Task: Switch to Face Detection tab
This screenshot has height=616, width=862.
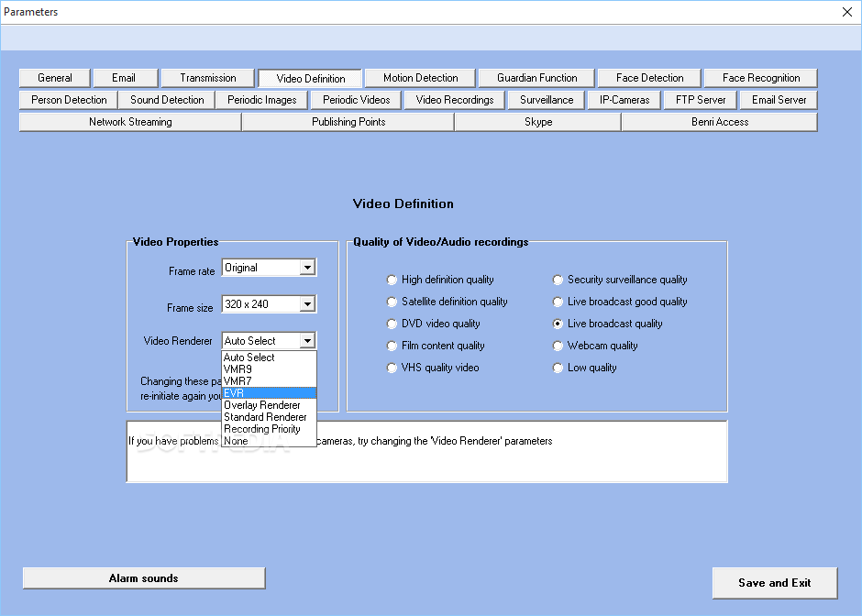Action: coord(650,78)
